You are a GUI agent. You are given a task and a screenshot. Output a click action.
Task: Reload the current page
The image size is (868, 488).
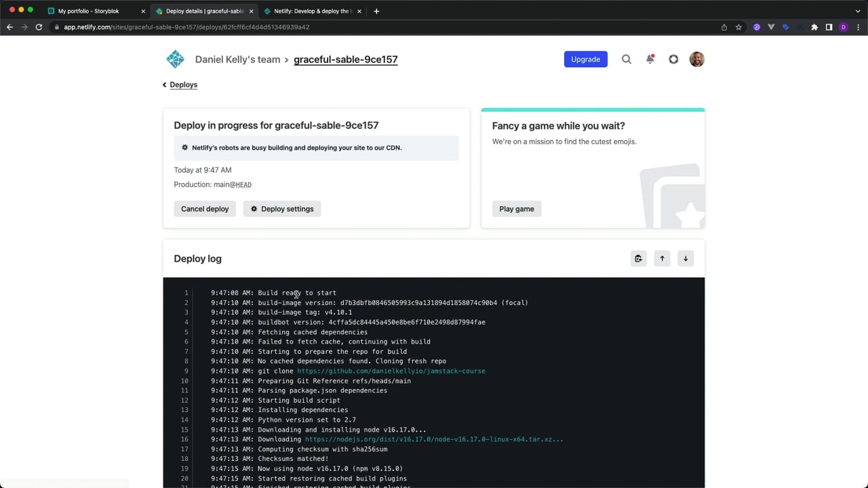point(39,27)
